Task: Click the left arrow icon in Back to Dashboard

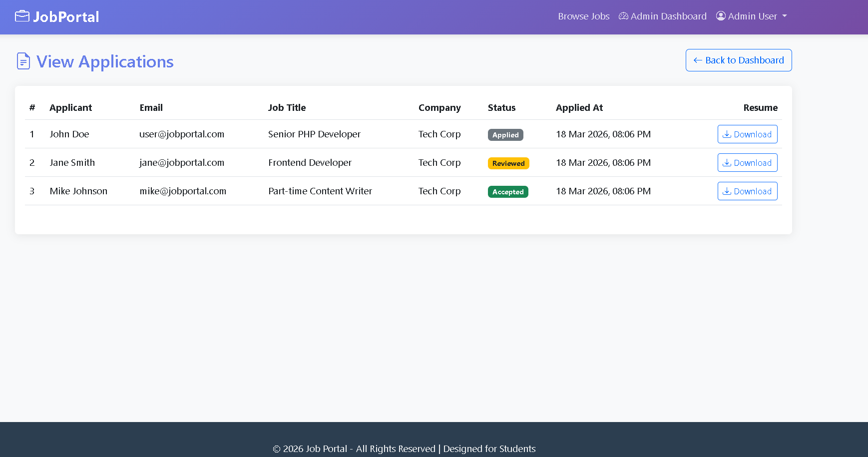Action: [698, 60]
